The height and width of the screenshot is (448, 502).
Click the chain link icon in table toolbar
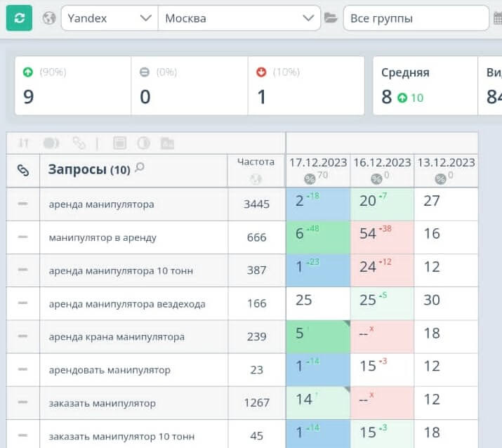(79, 143)
